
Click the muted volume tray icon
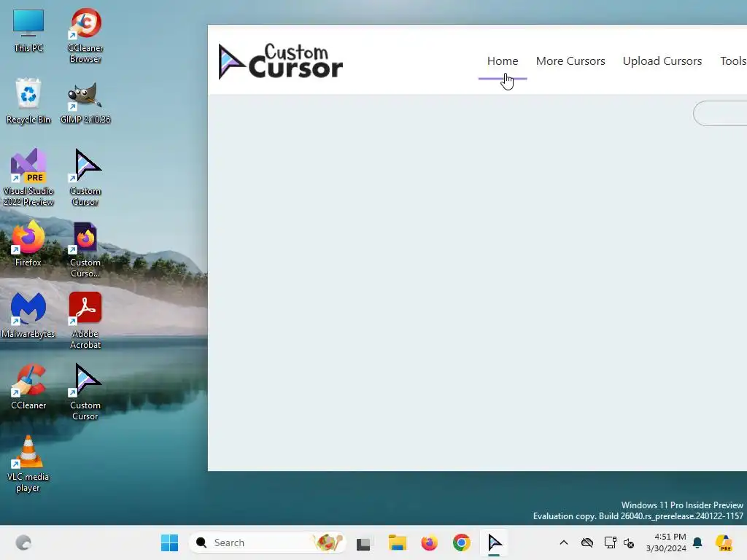click(629, 542)
